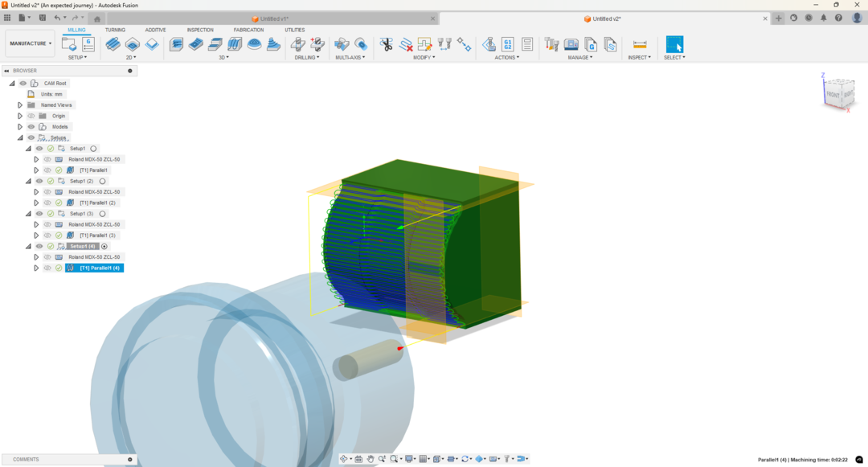
Task: Open the Help question mark icon
Action: click(x=838, y=18)
